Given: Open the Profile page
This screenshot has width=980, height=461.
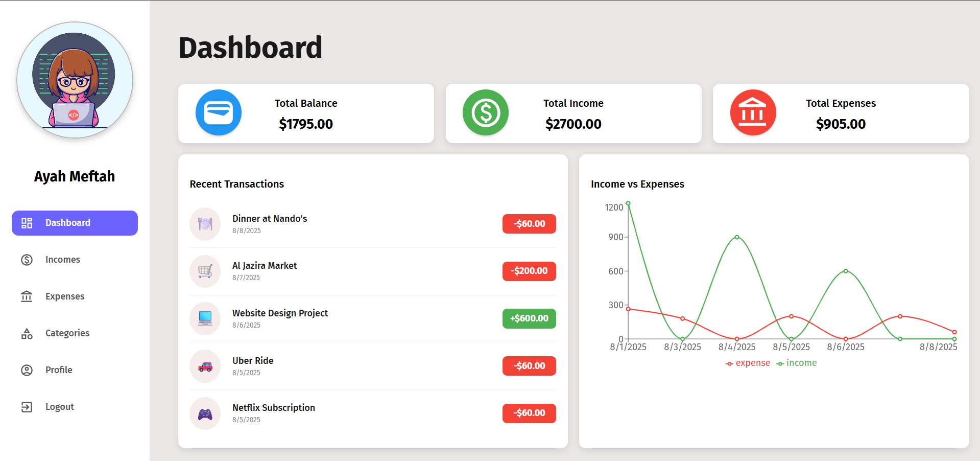Looking at the screenshot, I should [x=59, y=370].
